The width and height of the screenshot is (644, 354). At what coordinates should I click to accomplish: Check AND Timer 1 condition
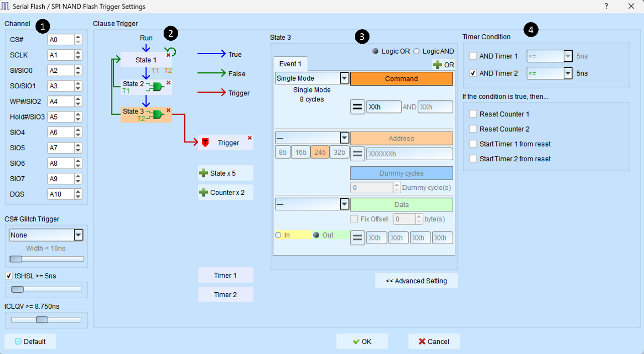click(473, 56)
